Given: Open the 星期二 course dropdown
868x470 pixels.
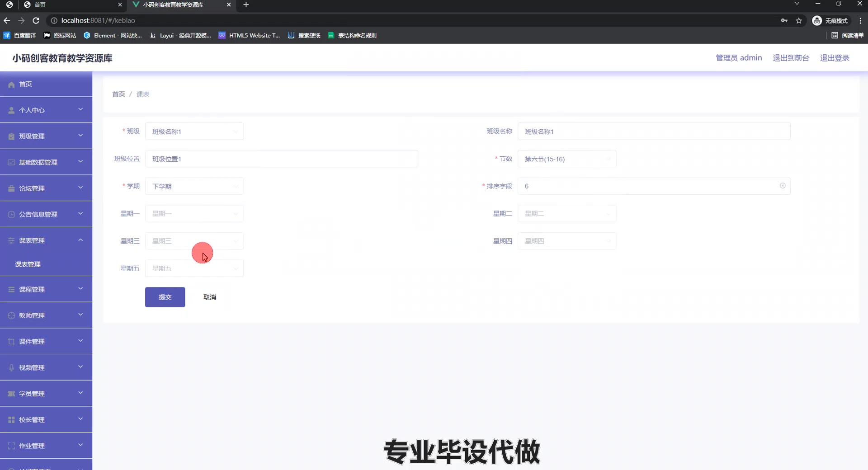Looking at the screenshot, I should 567,214.
